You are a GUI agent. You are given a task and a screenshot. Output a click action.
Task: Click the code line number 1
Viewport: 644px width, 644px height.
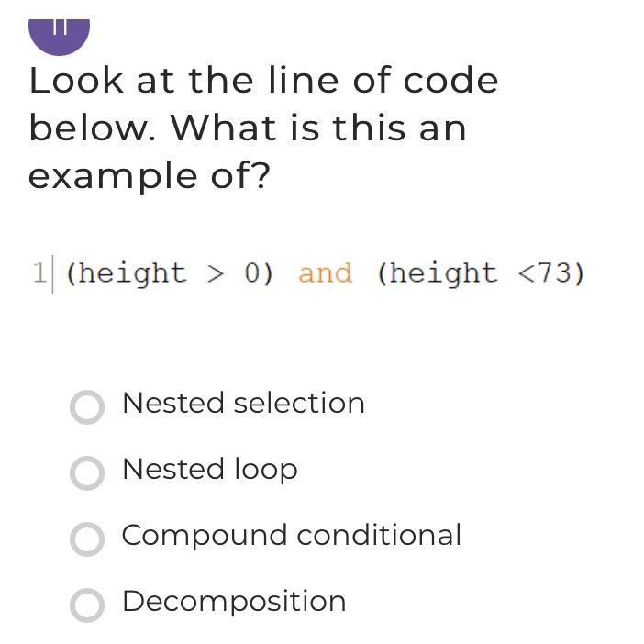point(39,273)
